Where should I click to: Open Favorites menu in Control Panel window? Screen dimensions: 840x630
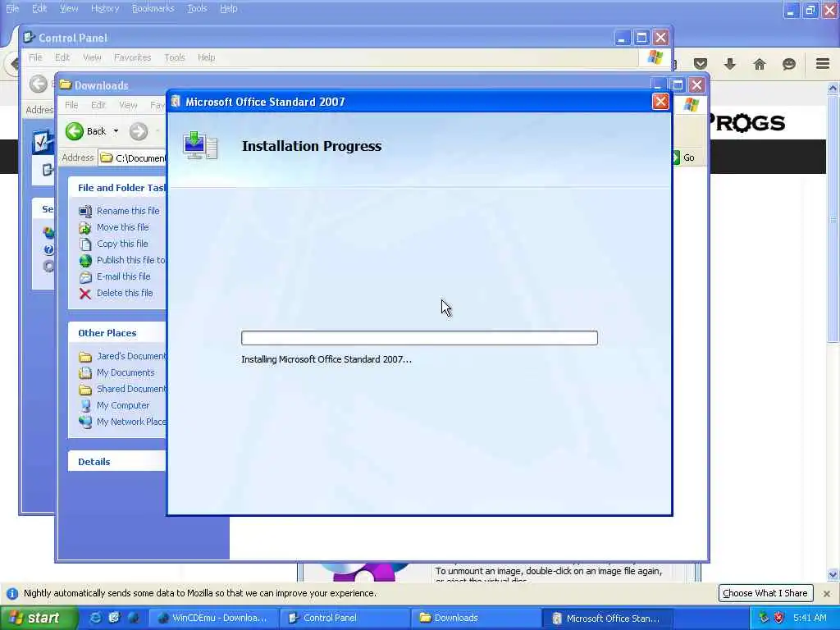132,57
